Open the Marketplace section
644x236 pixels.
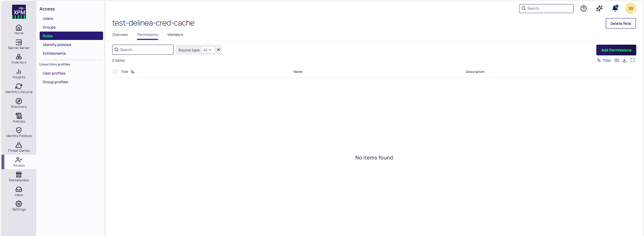click(19, 177)
